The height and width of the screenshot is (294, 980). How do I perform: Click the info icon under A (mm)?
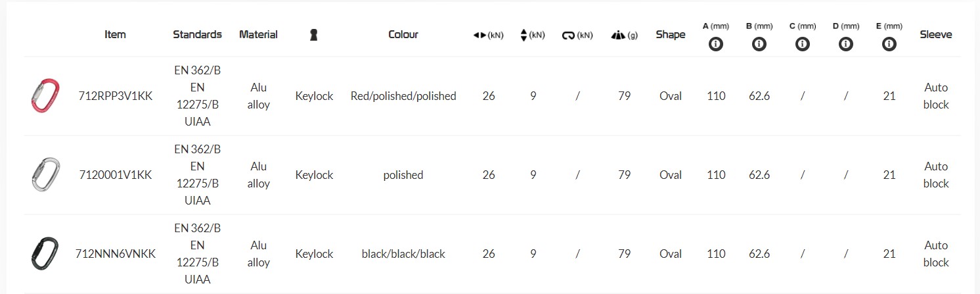tap(716, 45)
